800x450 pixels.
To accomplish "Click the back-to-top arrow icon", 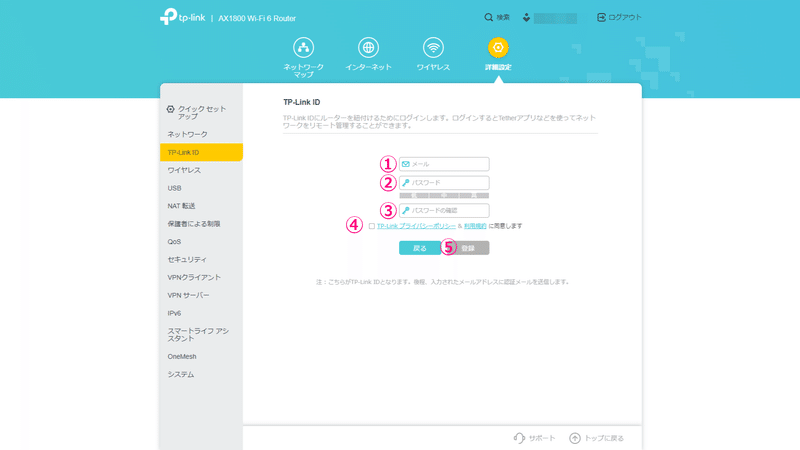I will coord(574,438).
